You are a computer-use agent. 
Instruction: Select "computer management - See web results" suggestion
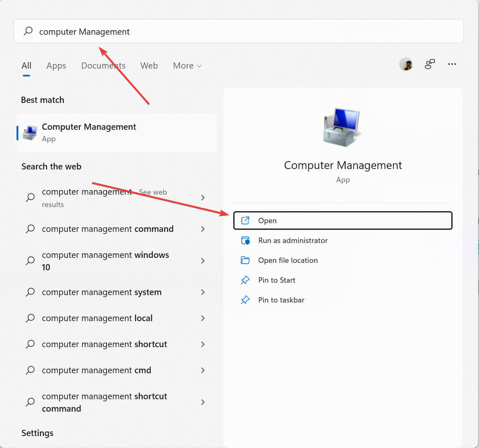(x=117, y=198)
